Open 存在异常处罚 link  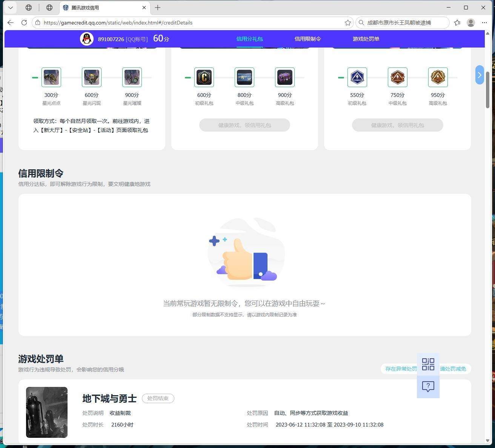pyautogui.click(x=401, y=369)
